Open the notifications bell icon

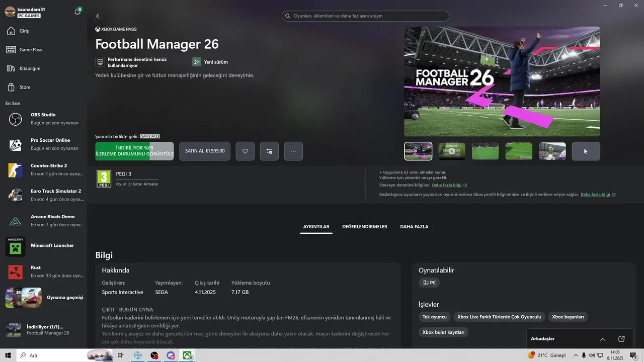77,11
